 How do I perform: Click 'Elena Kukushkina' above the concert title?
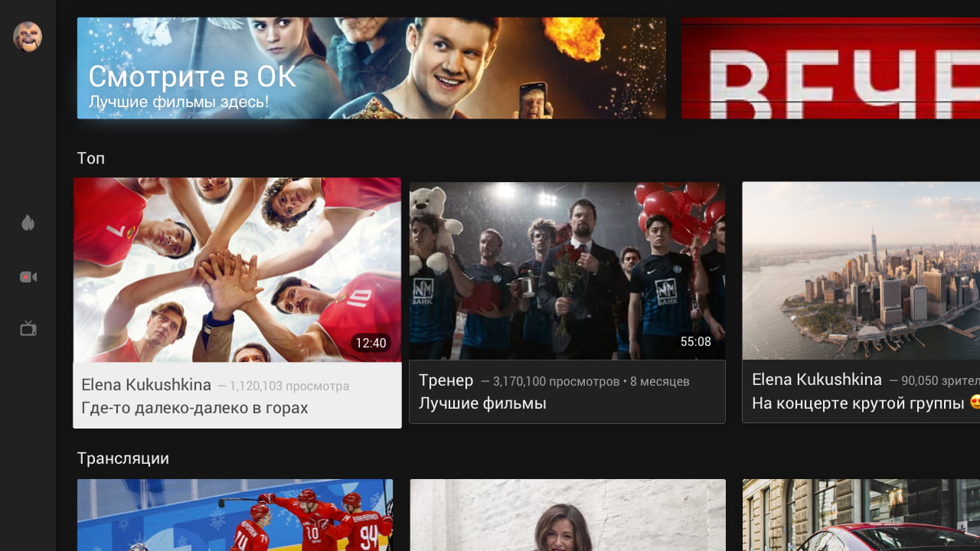[817, 380]
